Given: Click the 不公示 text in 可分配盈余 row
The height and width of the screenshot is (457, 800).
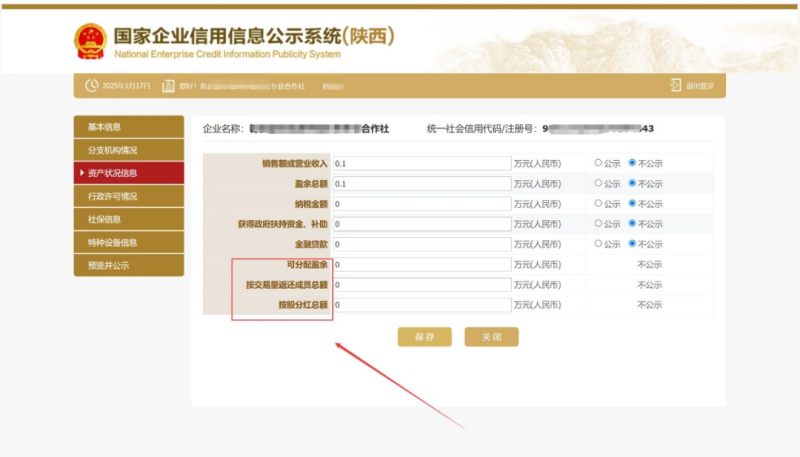Looking at the screenshot, I should click(649, 265).
